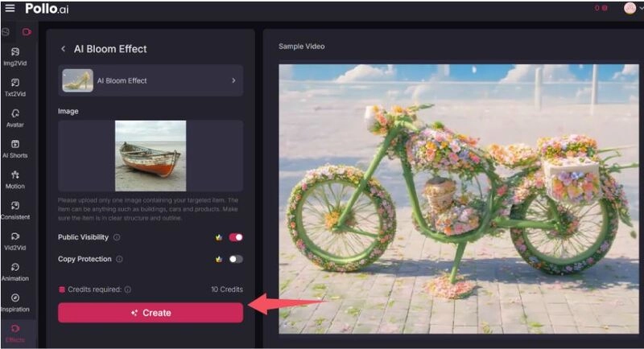Click the Create button
The width and height of the screenshot is (644, 349).
[151, 313]
